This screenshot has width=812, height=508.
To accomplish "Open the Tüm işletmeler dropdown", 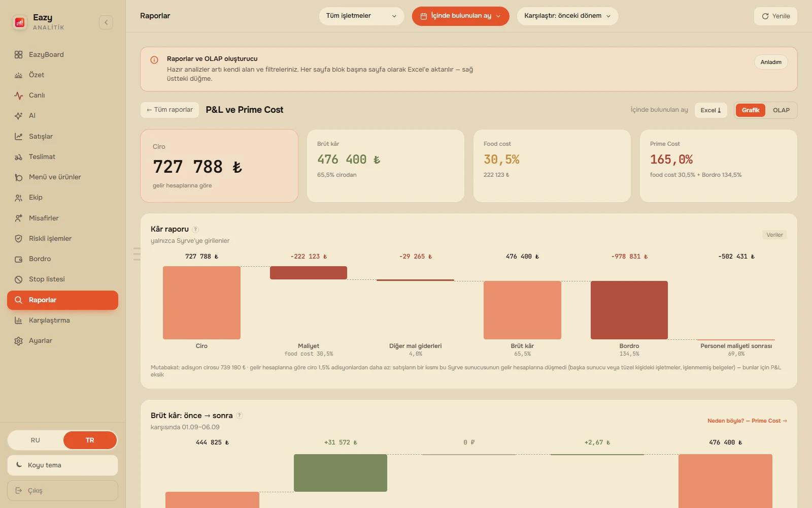I will [x=361, y=16].
